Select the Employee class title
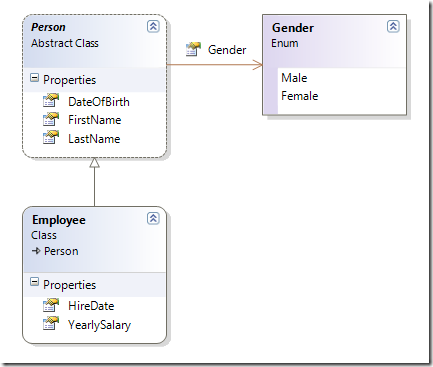Viewport: 433px width, 367px height. (59, 220)
